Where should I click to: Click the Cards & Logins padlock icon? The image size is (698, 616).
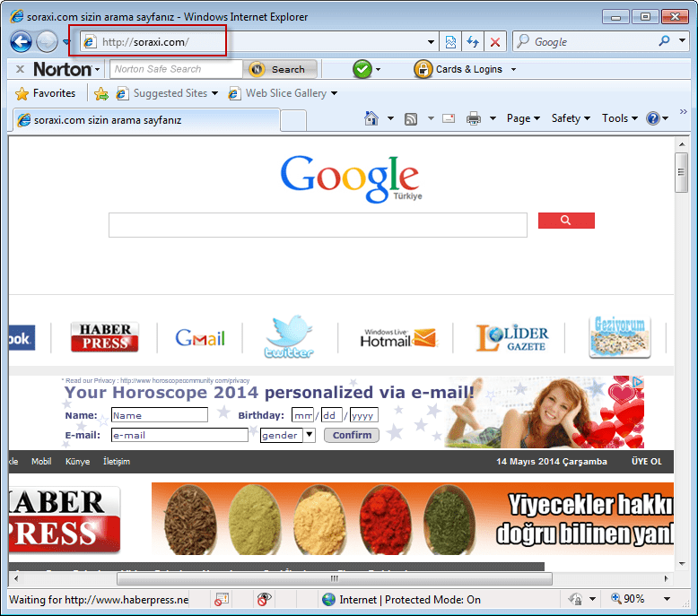click(423, 69)
